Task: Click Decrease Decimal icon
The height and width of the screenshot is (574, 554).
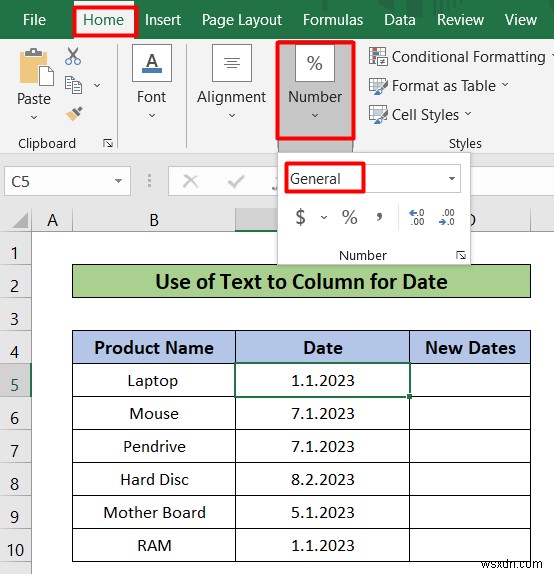Action: [447, 217]
